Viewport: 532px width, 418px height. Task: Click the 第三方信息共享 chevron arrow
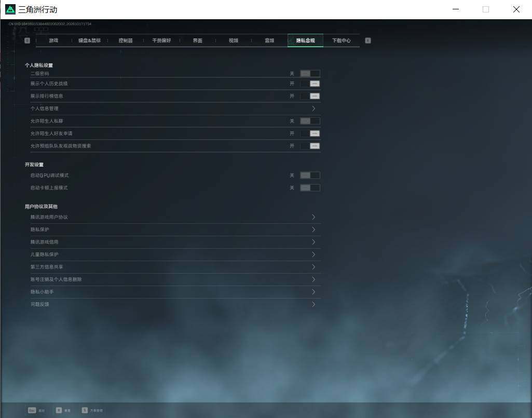point(313,267)
